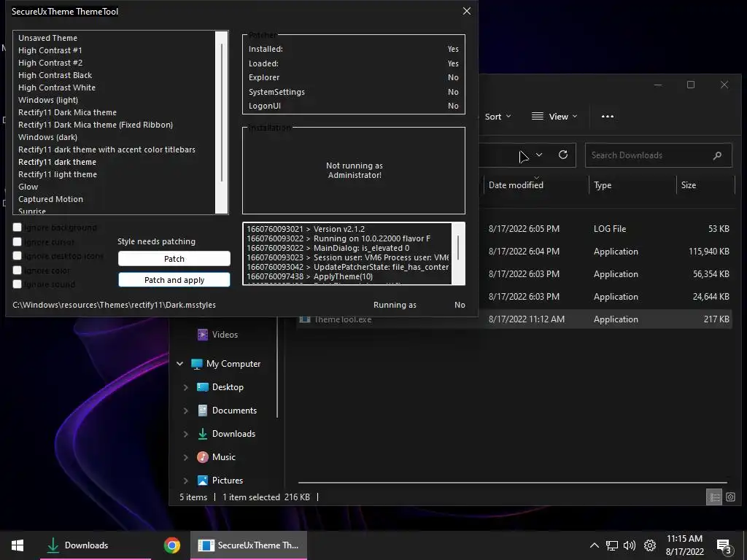
Task: Open See more ellipsis menu in Explorer
Action: point(608,117)
